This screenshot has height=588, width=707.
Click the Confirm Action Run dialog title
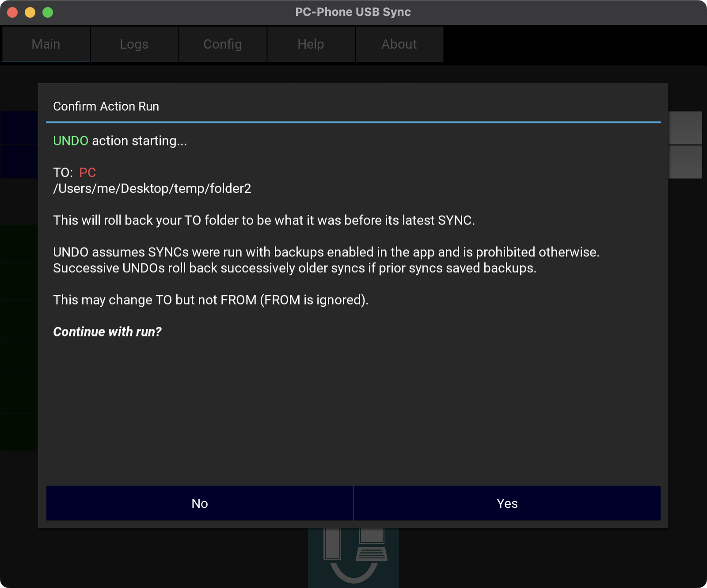106,107
